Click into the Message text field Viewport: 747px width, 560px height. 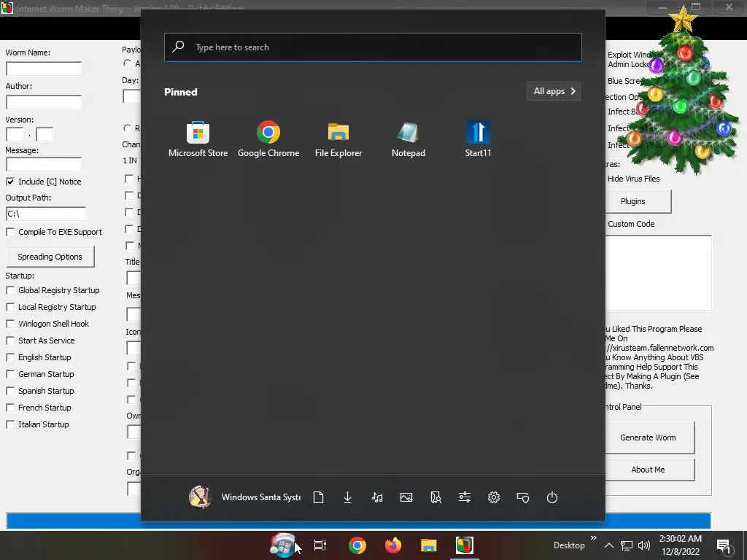44,164
